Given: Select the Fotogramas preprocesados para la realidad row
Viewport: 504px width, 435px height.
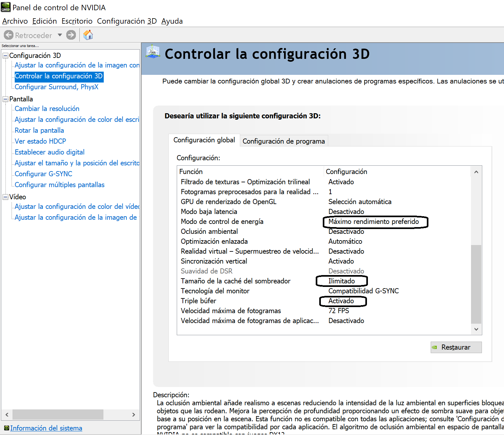Looking at the screenshot, I should click(x=324, y=192).
